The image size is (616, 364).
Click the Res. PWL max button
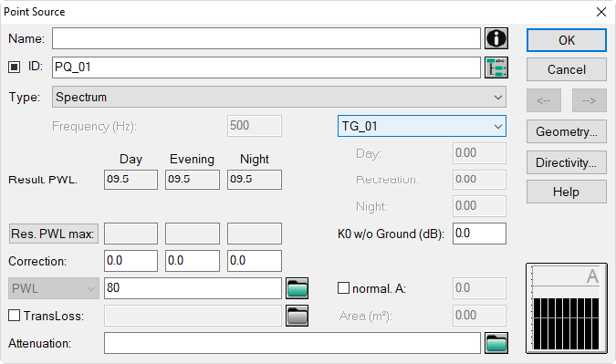54,234
